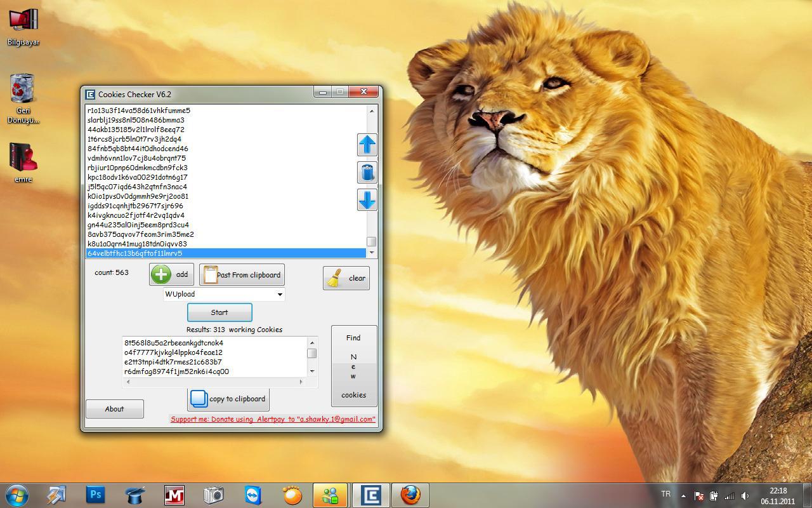
Task: Click the results list scrollbar down arrow
Action: tap(312, 371)
